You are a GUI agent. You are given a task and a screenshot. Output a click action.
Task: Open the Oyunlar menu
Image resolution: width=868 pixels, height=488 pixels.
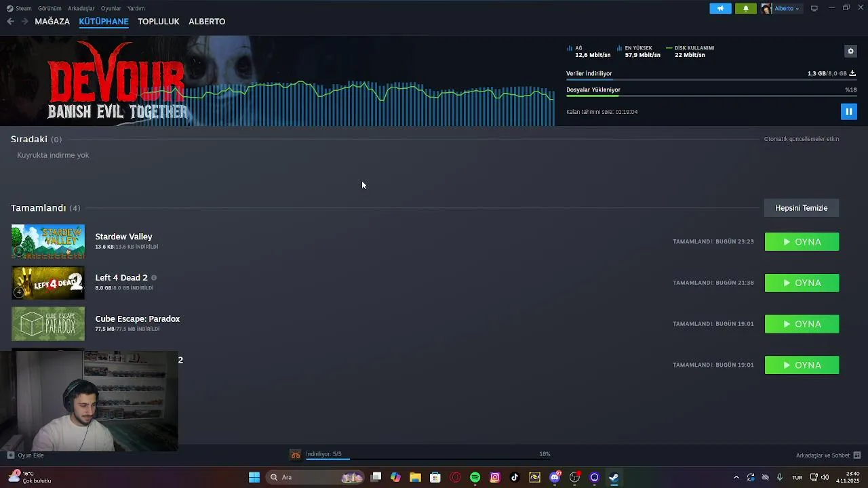point(111,8)
